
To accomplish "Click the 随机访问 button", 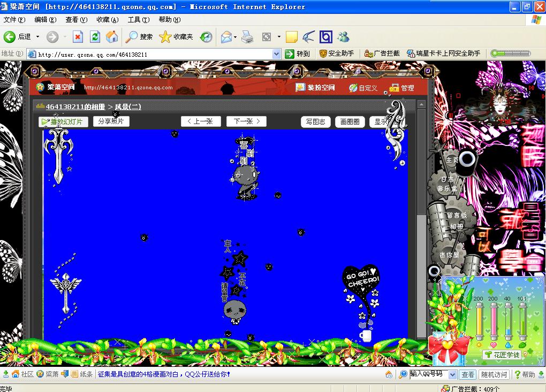I will pyautogui.click(x=494, y=374).
